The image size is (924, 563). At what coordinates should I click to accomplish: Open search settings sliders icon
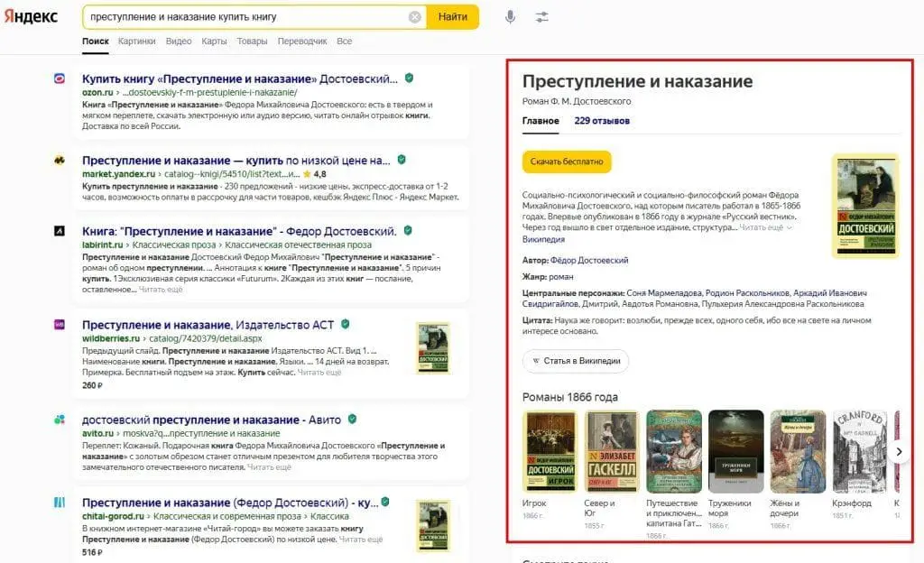pyautogui.click(x=541, y=17)
